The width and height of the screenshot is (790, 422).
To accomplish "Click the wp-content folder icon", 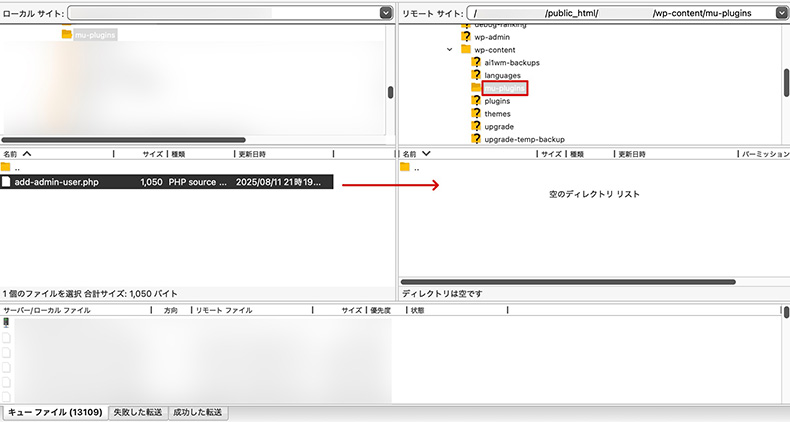I will pos(466,49).
